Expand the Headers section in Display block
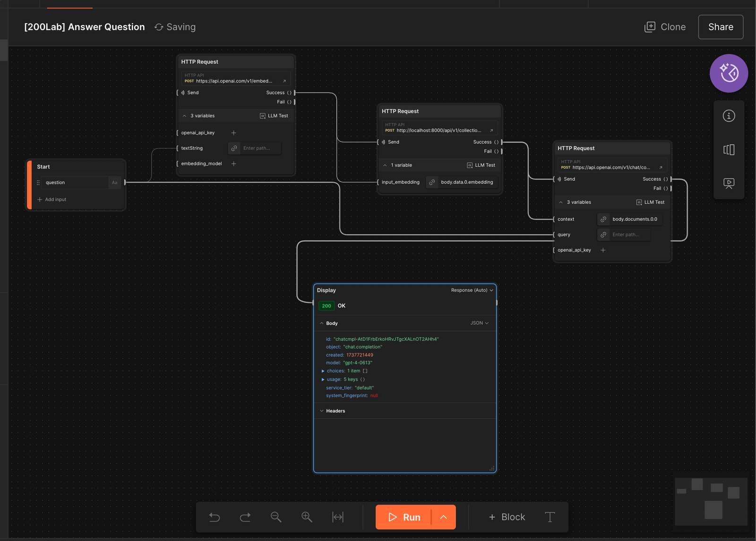The width and height of the screenshot is (756, 541). [x=322, y=411]
